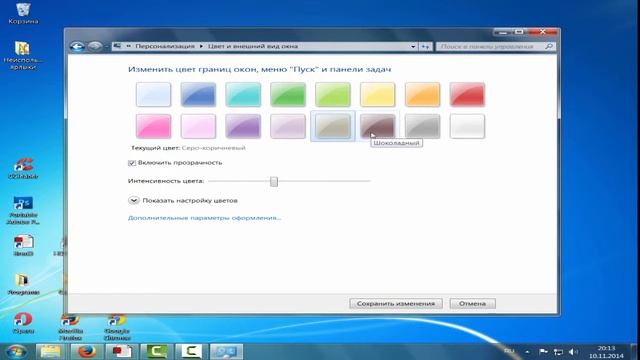Viewport: 640px width, 360px height.
Task: Open Дополнительные параметры оформления link
Action: [x=204, y=218]
